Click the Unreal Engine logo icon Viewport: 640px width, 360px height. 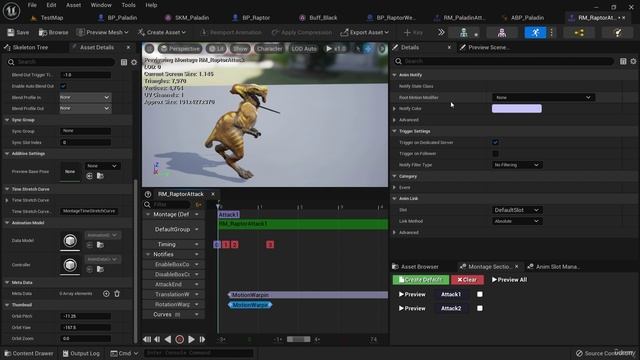pyautogui.click(x=11, y=11)
